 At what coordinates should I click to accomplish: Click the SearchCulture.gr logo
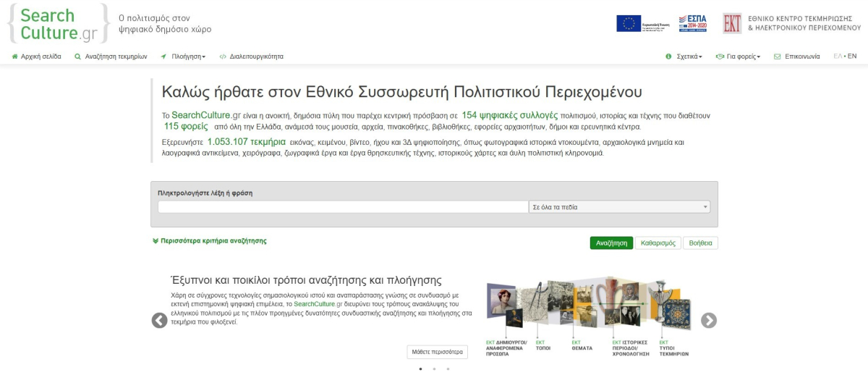pyautogui.click(x=58, y=24)
